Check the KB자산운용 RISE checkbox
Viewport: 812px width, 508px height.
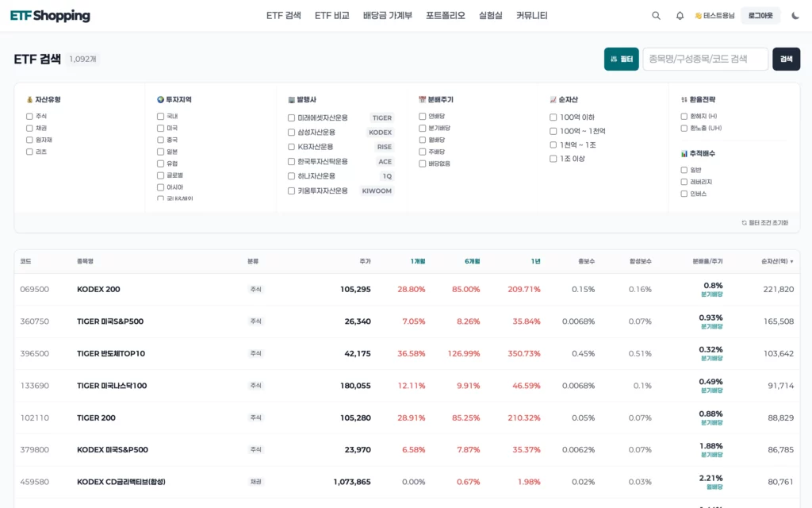[292, 147]
